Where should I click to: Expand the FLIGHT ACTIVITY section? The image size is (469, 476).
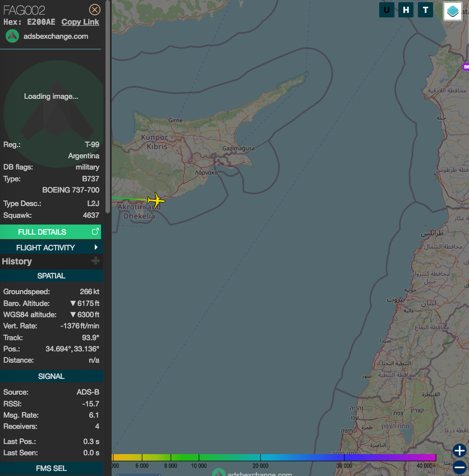point(50,248)
